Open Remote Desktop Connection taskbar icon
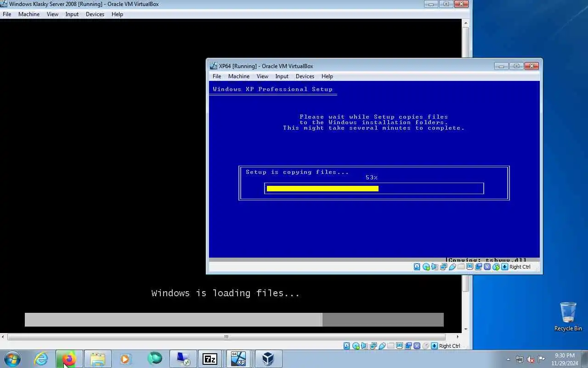This screenshot has height=368, width=588. tap(183, 359)
